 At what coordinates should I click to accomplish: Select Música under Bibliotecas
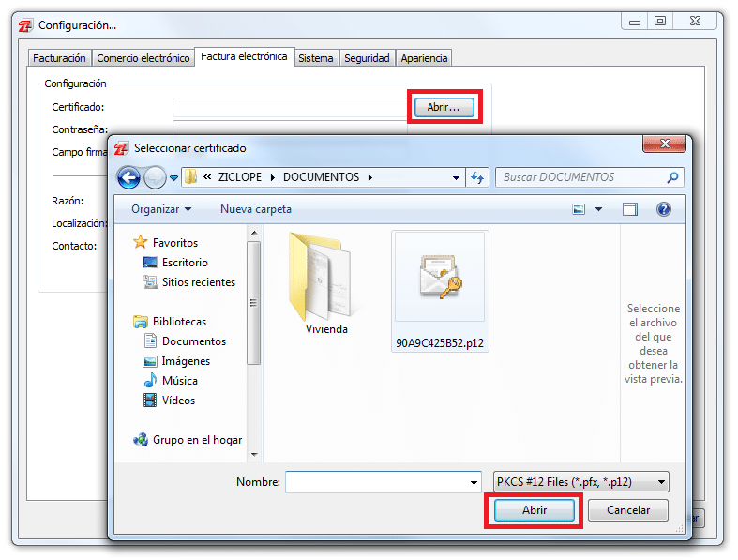[x=179, y=381]
